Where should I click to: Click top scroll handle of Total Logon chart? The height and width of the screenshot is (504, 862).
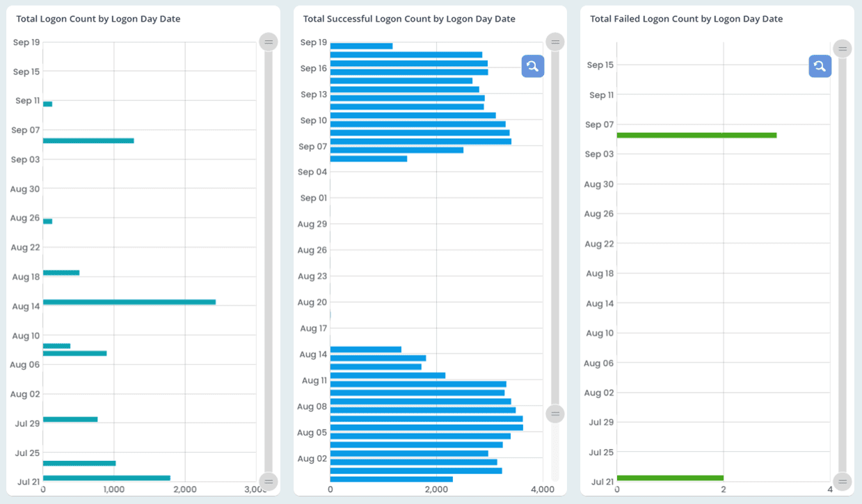click(x=269, y=42)
